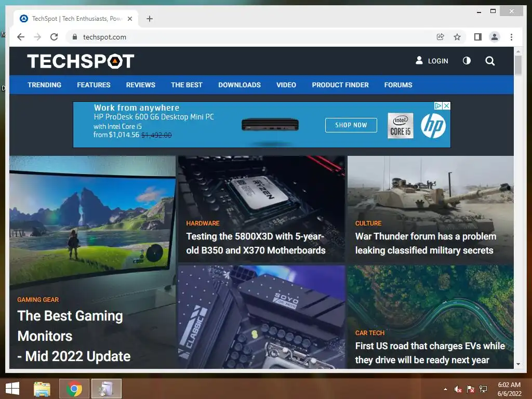Click the page scrollbar thumb
Viewport: 532px width, 399px height.
point(518,65)
